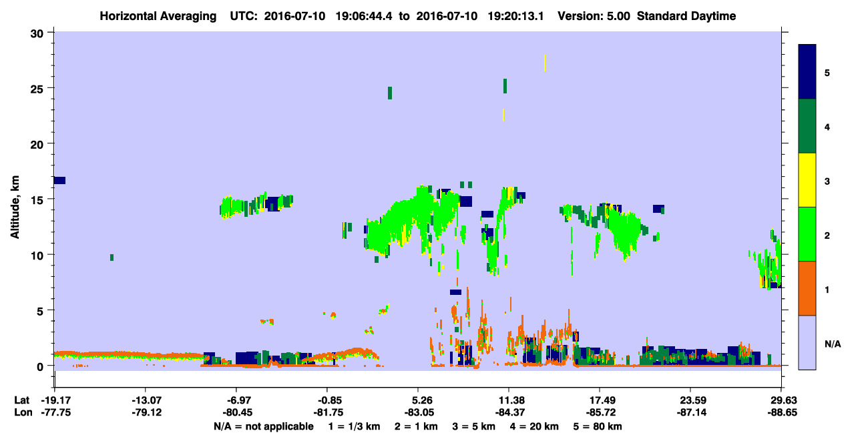Click the bright green level 2 color swatch
Screen dimensions: 868x445
click(x=807, y=234)
